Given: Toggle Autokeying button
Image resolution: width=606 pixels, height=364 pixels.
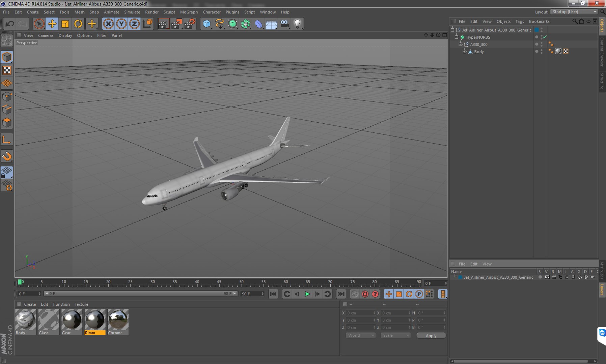Looking at the screenshot, I should [365, 294].
